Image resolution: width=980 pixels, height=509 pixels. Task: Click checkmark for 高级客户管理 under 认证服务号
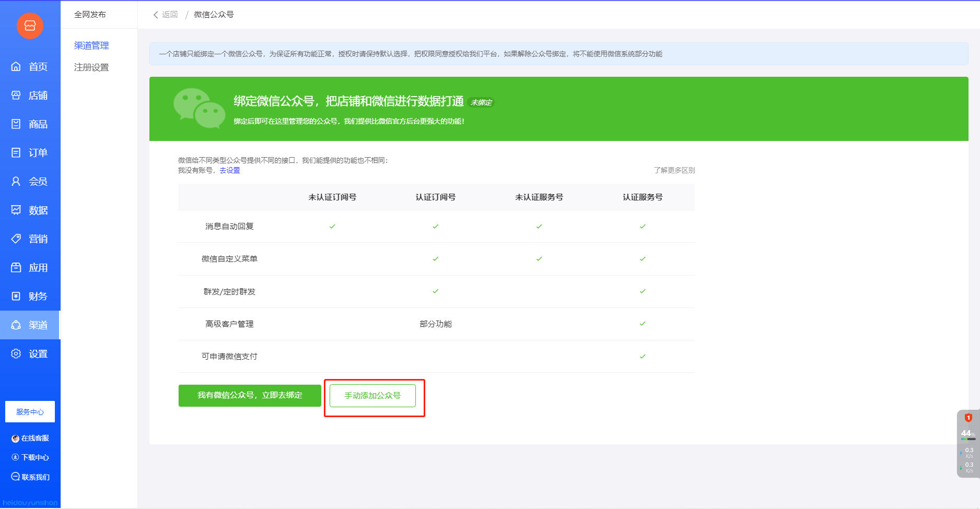coord(643,324)
